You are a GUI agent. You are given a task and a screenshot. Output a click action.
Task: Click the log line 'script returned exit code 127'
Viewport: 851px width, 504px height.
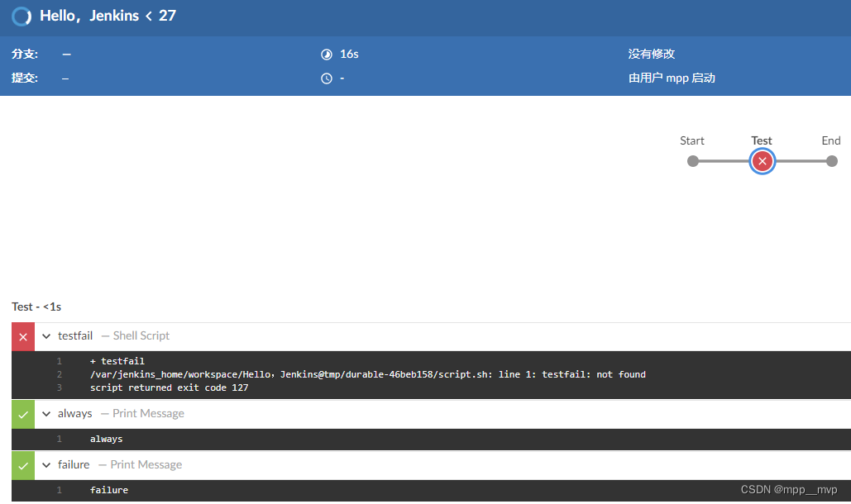(169, 388)
